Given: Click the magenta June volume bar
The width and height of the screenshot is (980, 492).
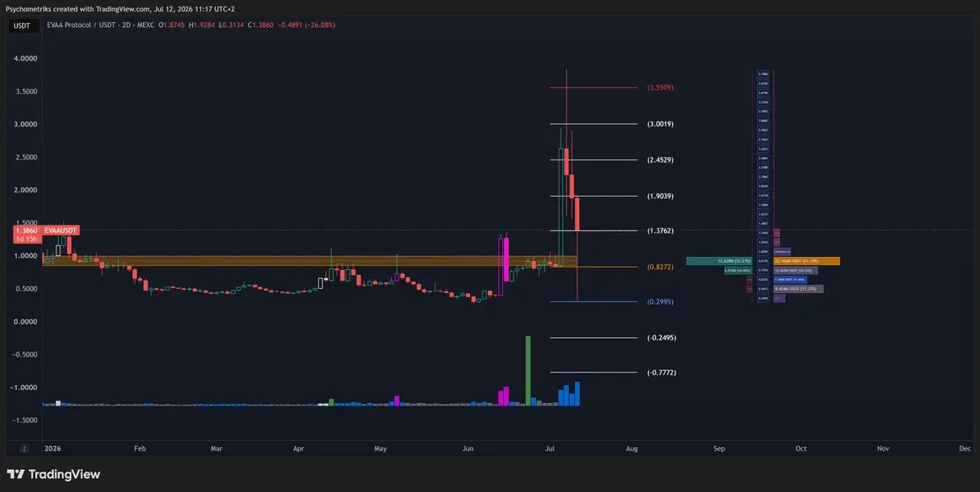Looking at the screenshot, I should click(x=506, y=397).
